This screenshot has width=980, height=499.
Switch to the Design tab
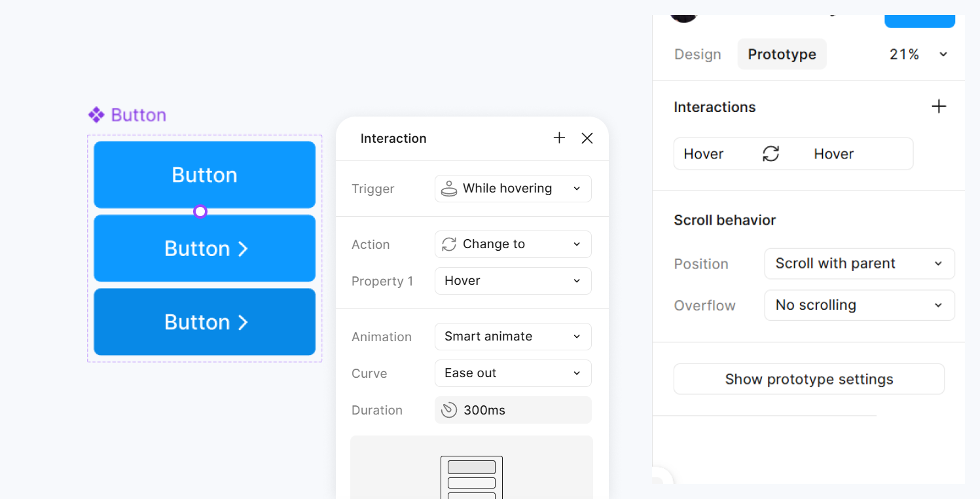pos(697,54)
